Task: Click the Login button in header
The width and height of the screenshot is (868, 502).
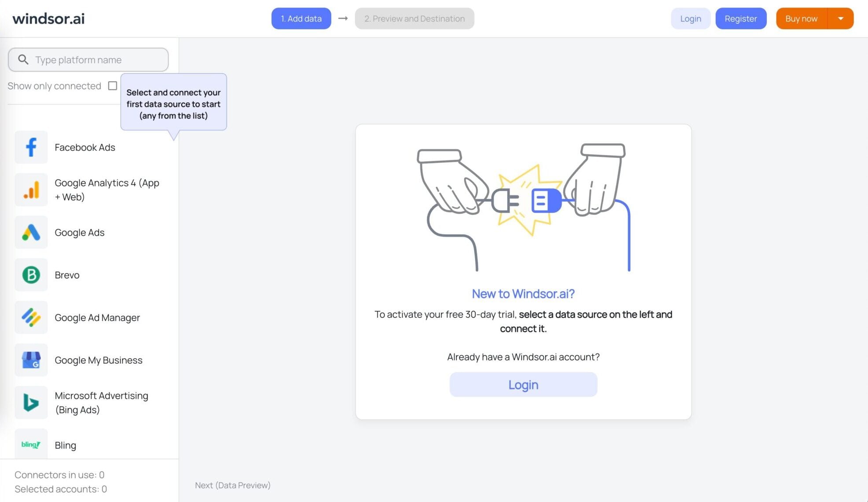Action: [691, 18]
